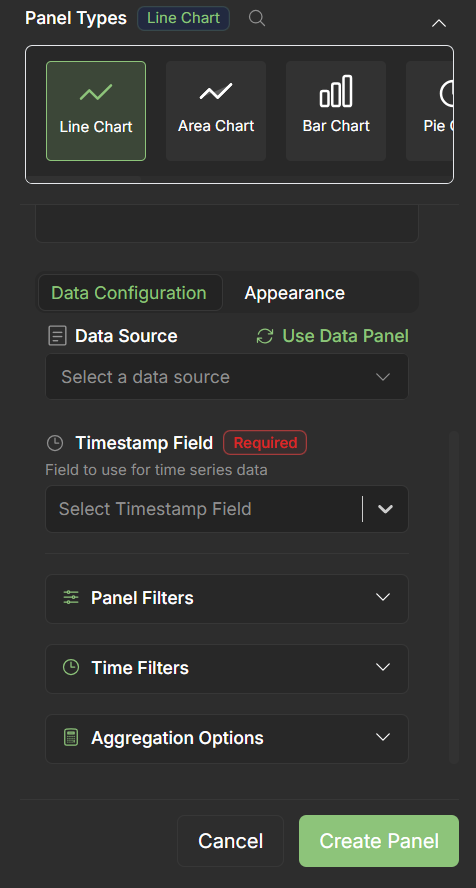Click the red Required badge
Screen dimensions: 476x888
click(265, 443)
